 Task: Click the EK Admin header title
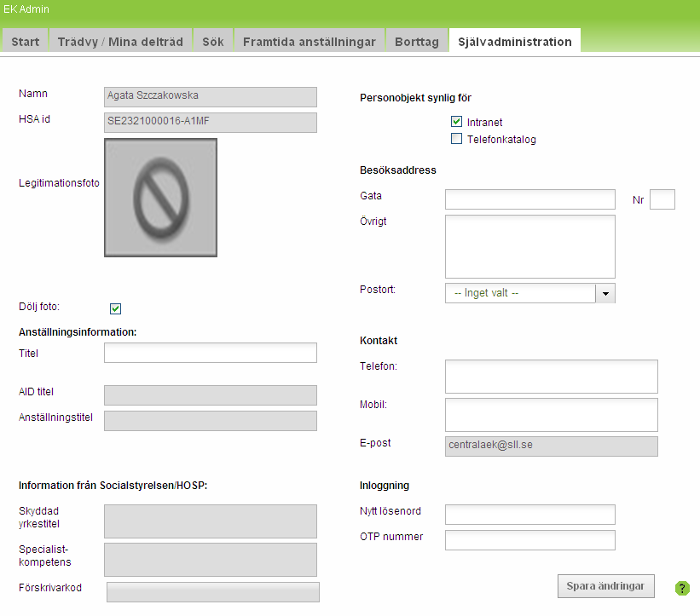point(26,9)
